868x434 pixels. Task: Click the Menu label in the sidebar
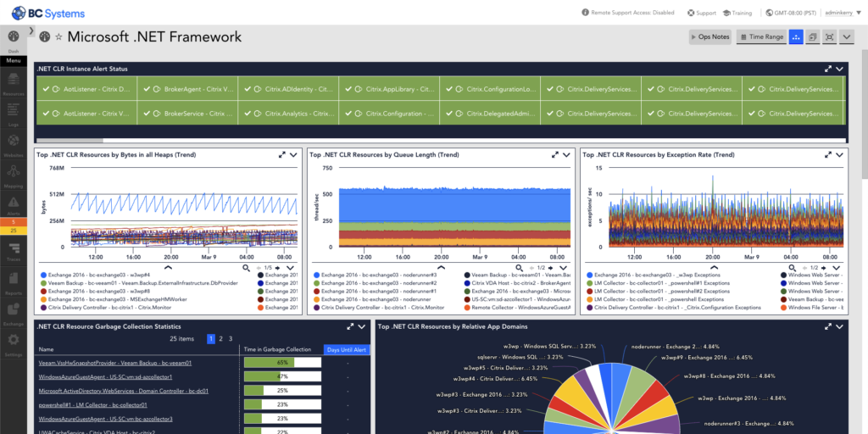[x=14, y=60]
